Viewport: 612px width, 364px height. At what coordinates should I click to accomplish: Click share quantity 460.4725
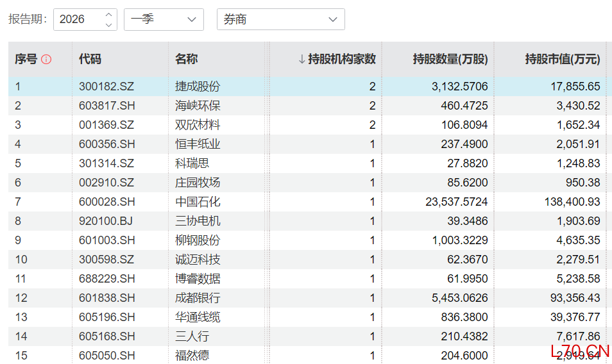click(x=464, y=106)
